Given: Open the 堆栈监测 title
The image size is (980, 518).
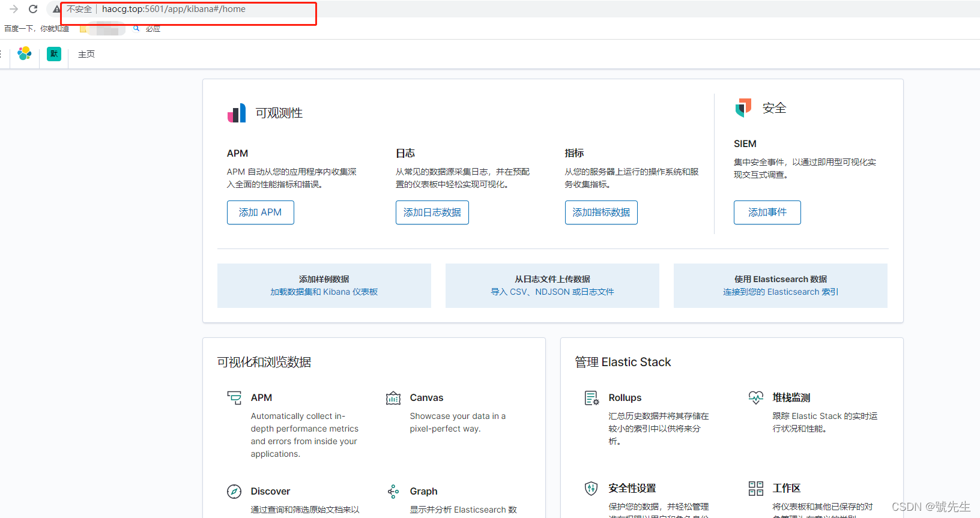Looking at the screenshot, I should pos(791,397).
